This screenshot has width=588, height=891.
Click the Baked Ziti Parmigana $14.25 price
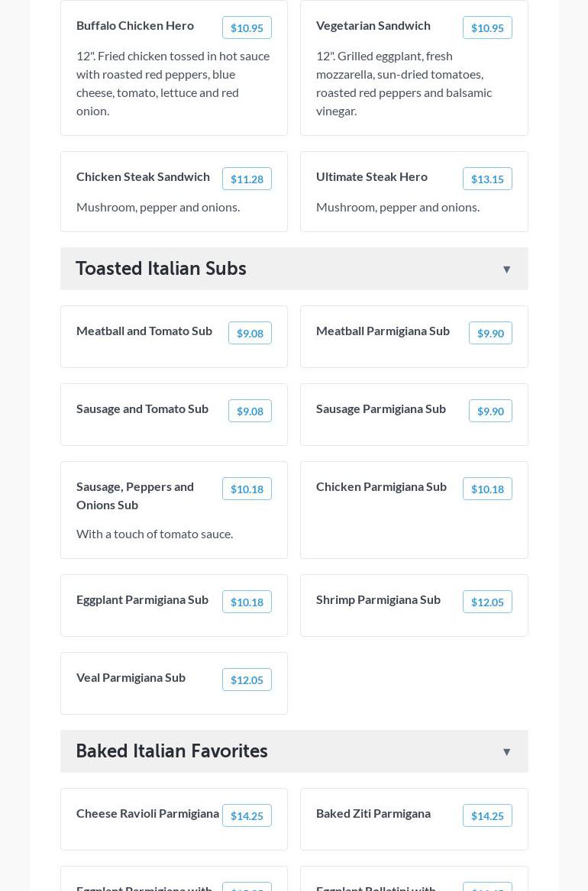486,816
